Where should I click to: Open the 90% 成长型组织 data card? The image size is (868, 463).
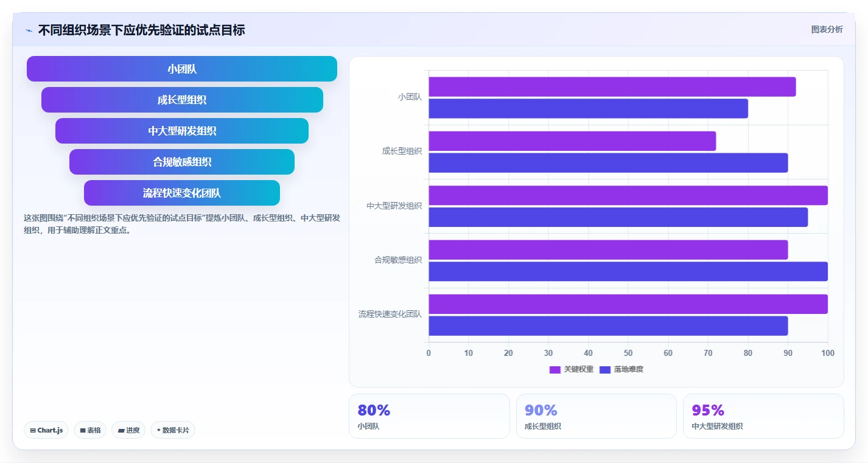[597, 416]
